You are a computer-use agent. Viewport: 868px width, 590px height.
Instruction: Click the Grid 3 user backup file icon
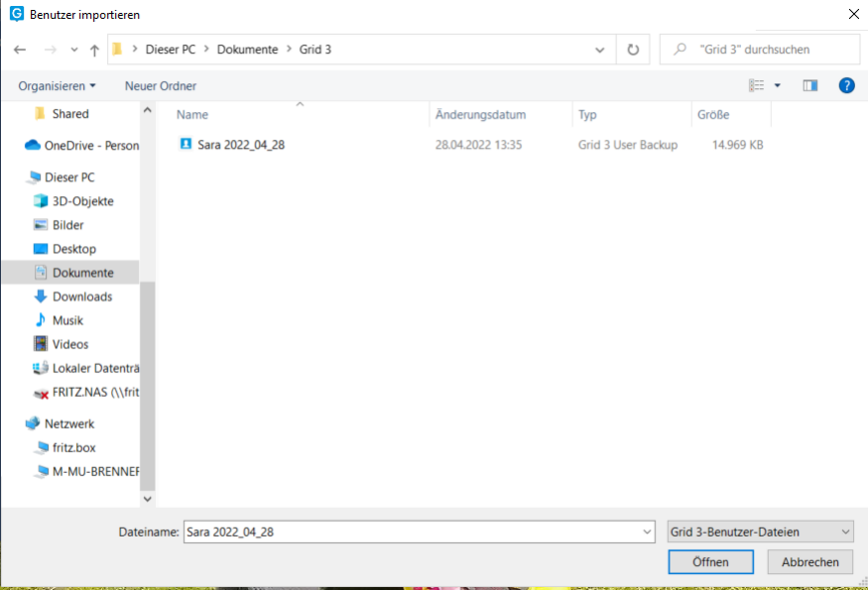186,144
